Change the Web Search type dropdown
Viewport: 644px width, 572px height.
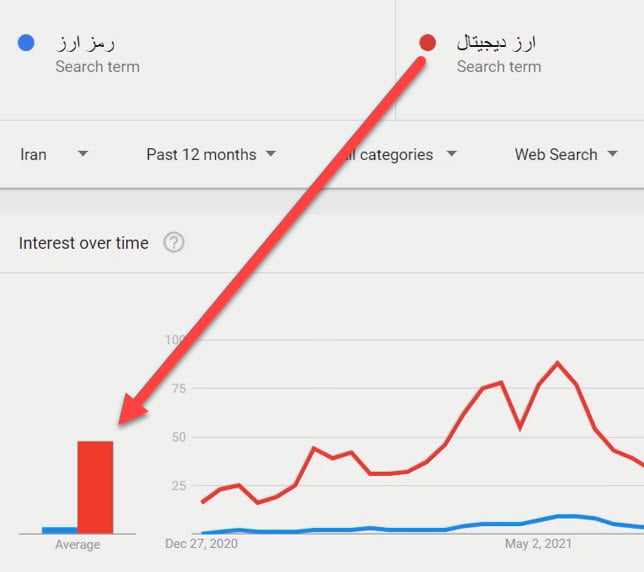point(566,155)
